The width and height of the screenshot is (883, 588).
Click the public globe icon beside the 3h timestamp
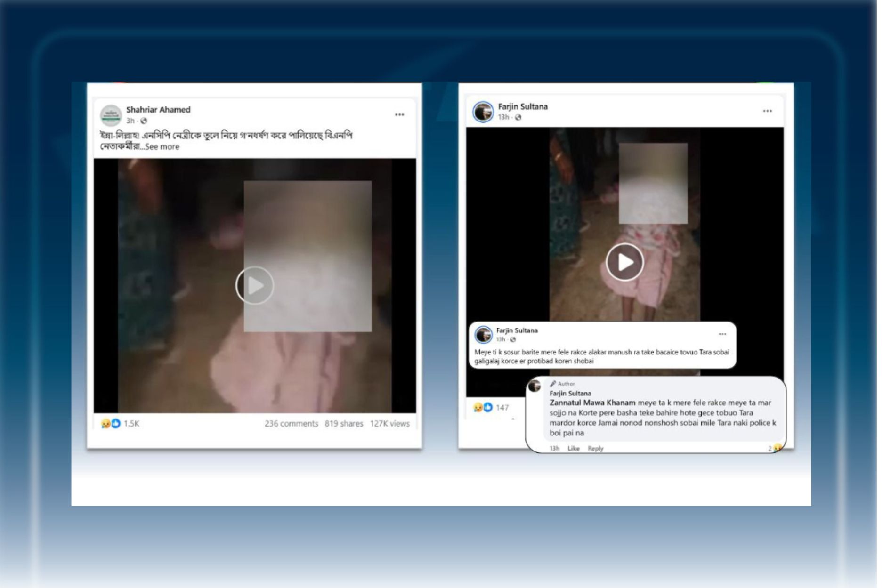tap(145, 121)
